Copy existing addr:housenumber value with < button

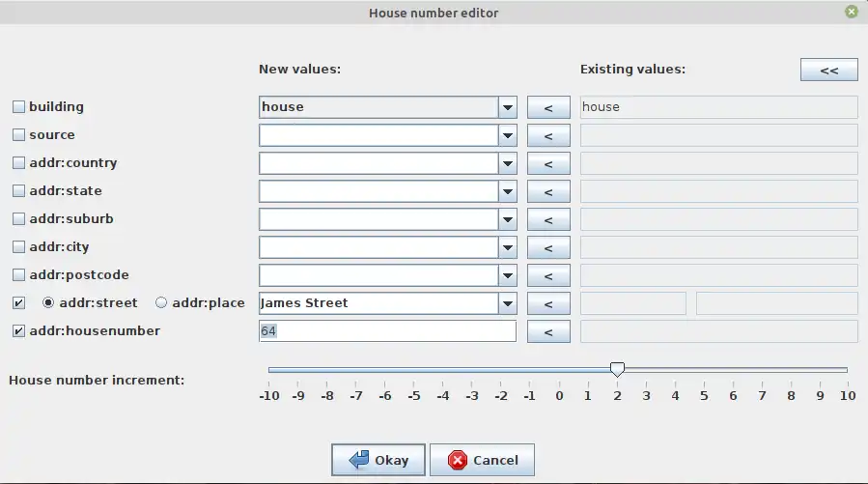point(548,331)
